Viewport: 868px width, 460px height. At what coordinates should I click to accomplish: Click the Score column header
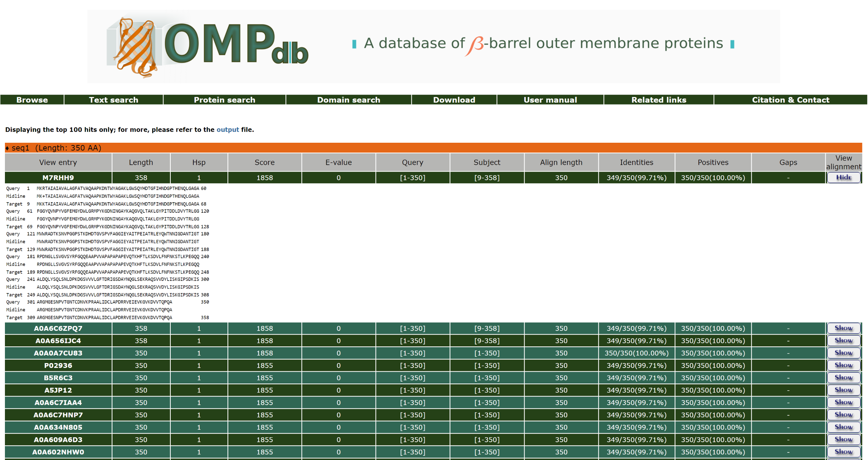(265, 162)
